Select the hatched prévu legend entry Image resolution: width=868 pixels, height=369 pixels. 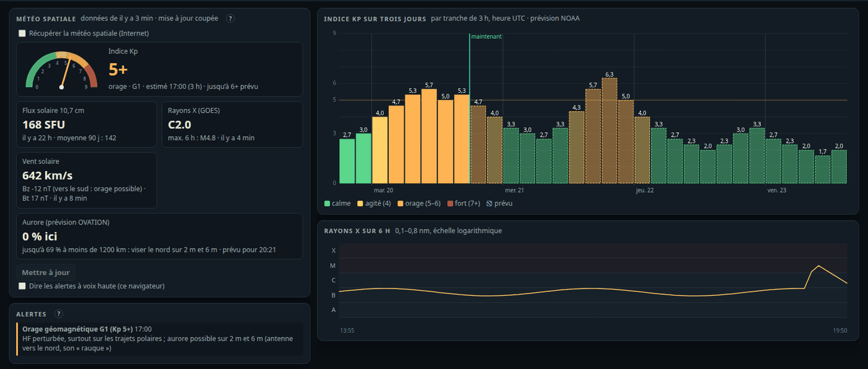point(500,203)
